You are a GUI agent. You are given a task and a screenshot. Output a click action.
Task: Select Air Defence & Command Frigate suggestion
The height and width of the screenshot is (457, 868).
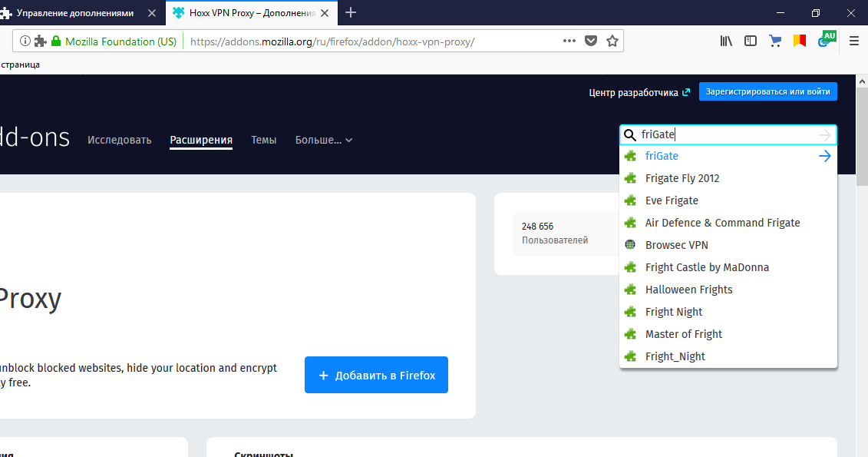pyautogui.click(x=728, y=223)
